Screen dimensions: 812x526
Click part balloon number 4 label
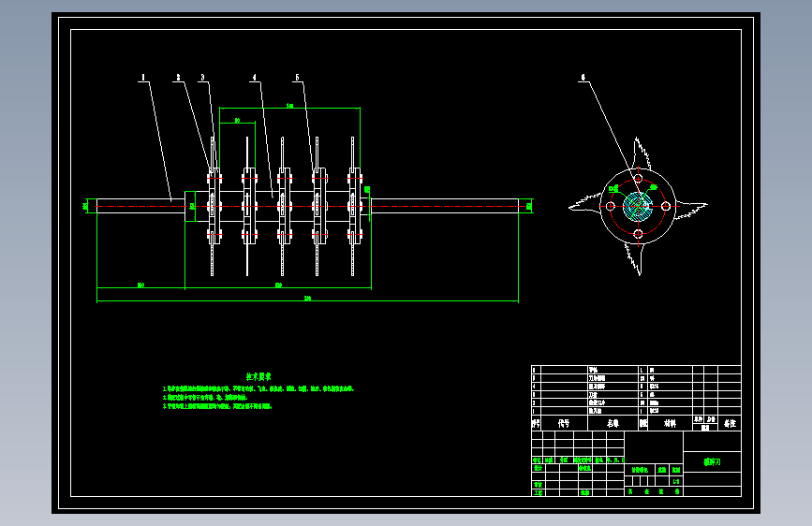click(254, 78)
